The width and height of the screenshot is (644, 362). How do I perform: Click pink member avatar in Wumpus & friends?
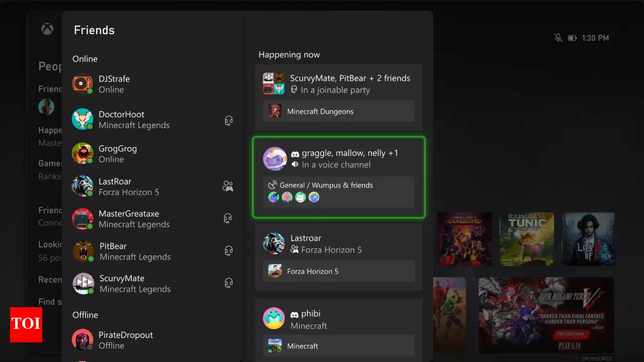point(287,197)
